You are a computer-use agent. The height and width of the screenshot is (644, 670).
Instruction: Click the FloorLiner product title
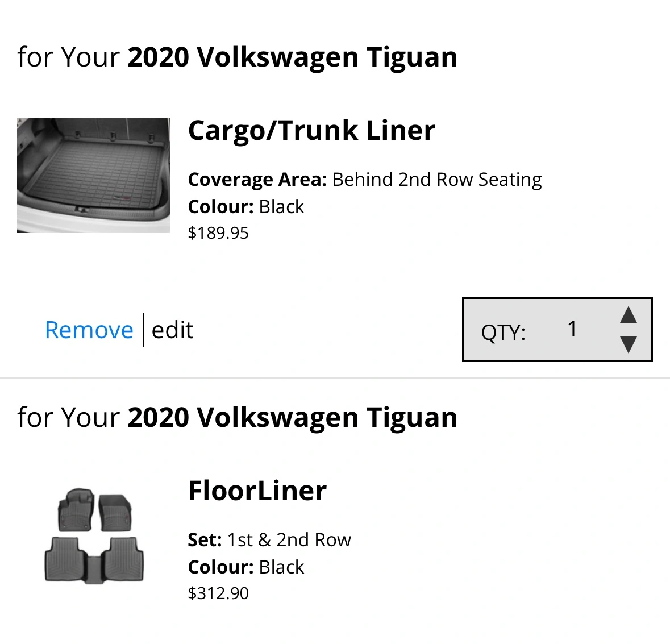click(257, 491)
